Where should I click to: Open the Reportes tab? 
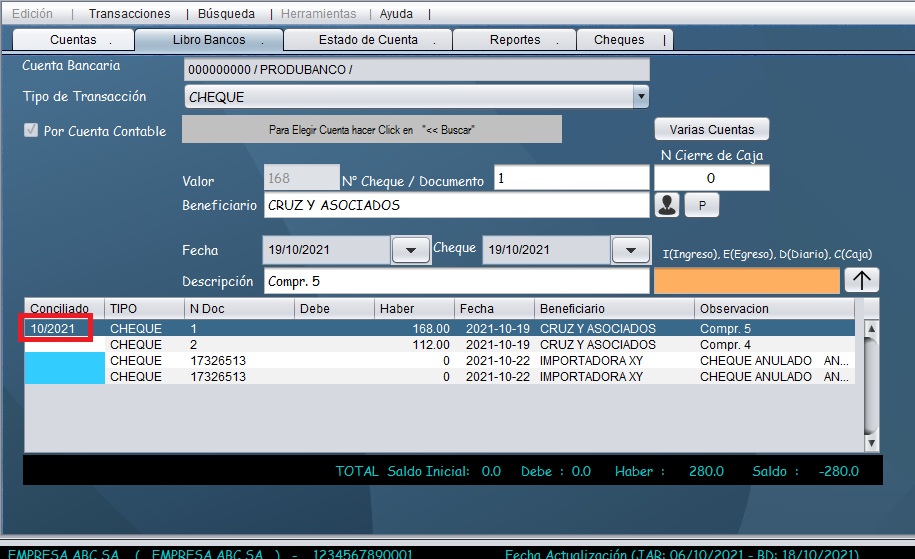tap(515, 40)
